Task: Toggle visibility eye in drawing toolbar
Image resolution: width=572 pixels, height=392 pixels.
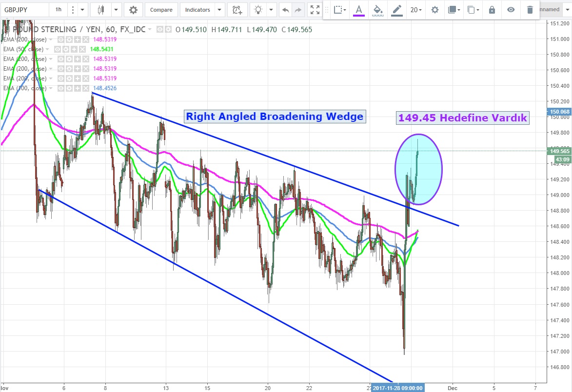Action: point(511,10)
